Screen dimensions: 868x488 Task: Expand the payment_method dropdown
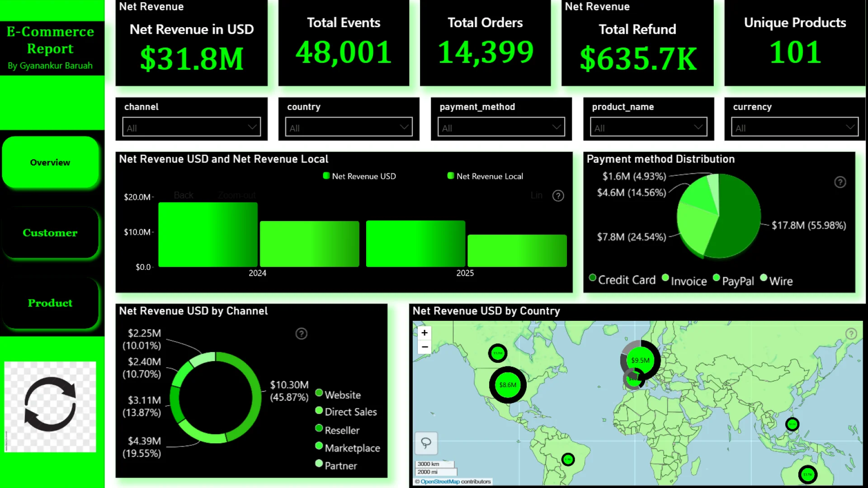click(501, 127)
